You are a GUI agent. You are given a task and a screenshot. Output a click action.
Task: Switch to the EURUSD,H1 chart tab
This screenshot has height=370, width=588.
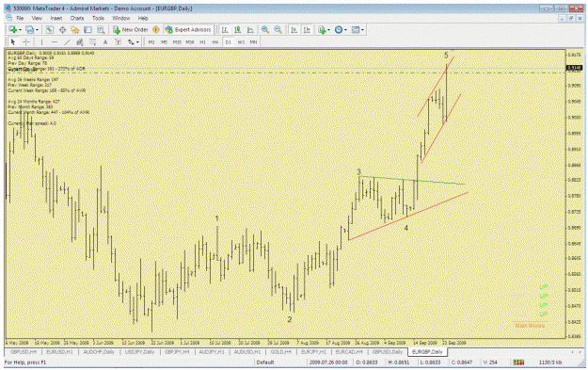tap(59, 352)
